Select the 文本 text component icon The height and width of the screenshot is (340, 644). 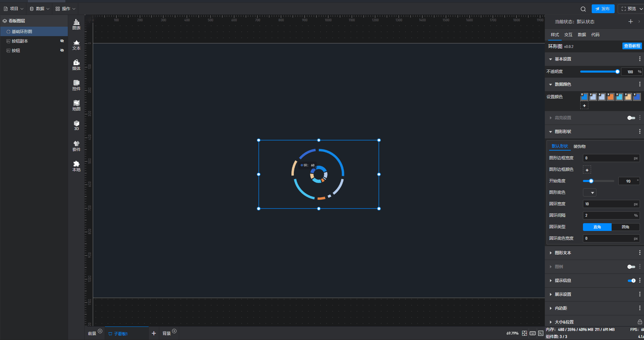click(x=76, y=45)
